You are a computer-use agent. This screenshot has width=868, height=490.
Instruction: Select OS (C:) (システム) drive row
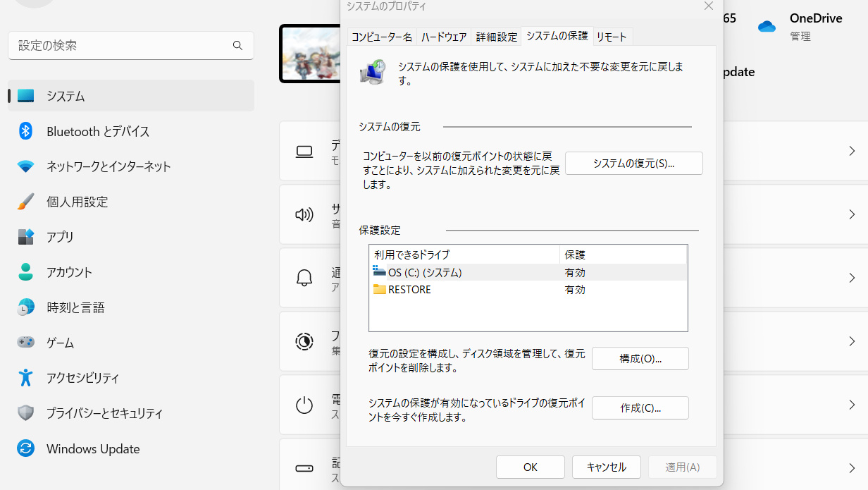click(424, 273)
